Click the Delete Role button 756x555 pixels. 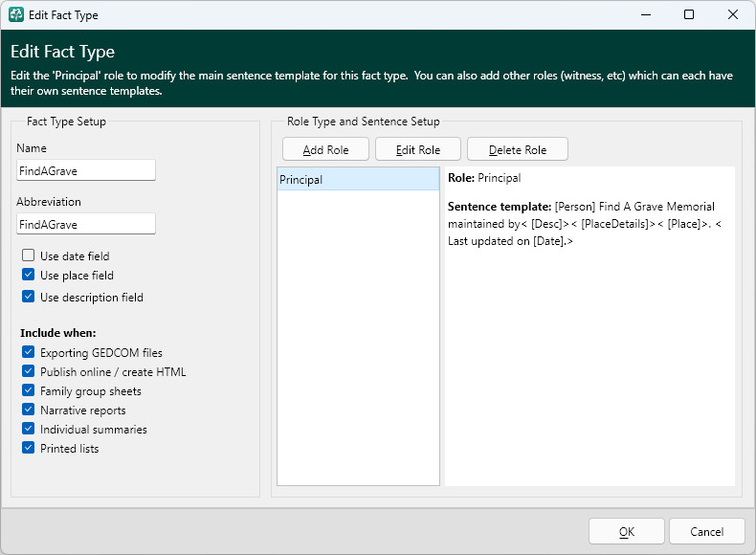pos(518,149)
